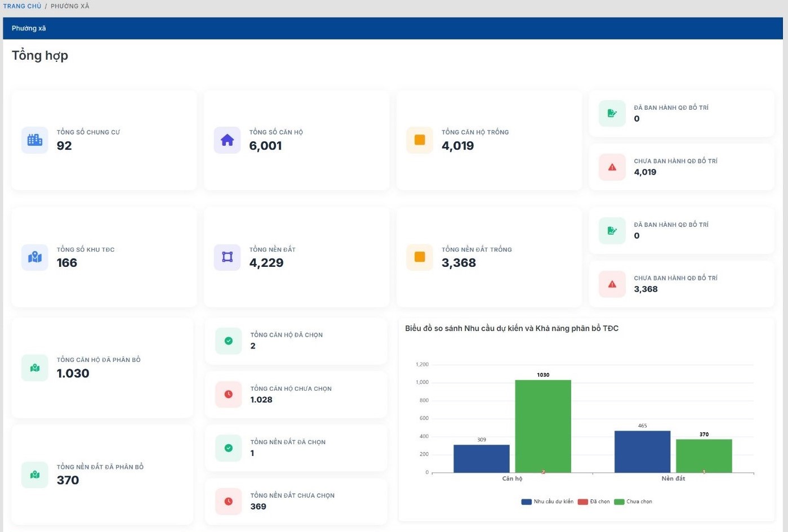
Task: Click the value 6,001 under Tổng số căn hộ
Action: [265, 146]
